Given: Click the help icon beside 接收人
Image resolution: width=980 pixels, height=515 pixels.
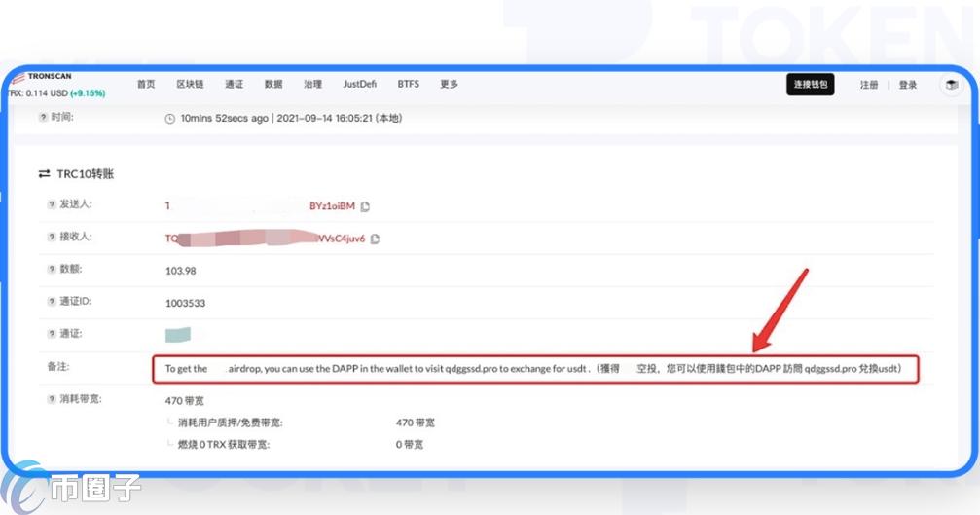Looking at the screenshot, I should point(52,237).
